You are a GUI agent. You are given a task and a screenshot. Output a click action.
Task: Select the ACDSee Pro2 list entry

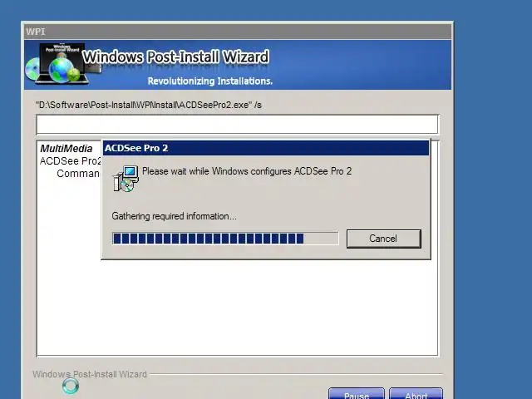coord(71,160)
